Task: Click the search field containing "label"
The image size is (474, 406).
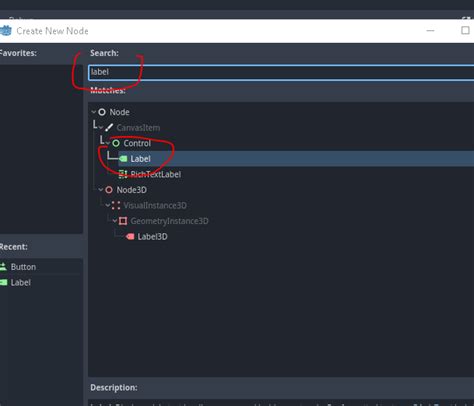Action: (281, 72)
